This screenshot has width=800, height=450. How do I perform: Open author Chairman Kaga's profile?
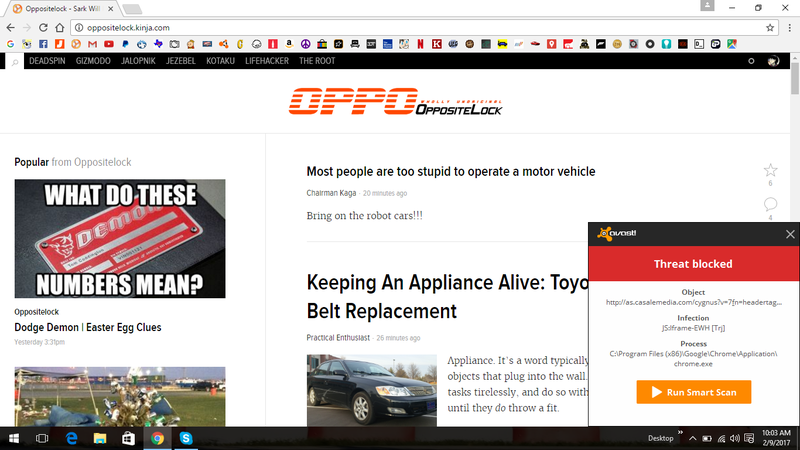pyautogui.click(x=331, y=193)
